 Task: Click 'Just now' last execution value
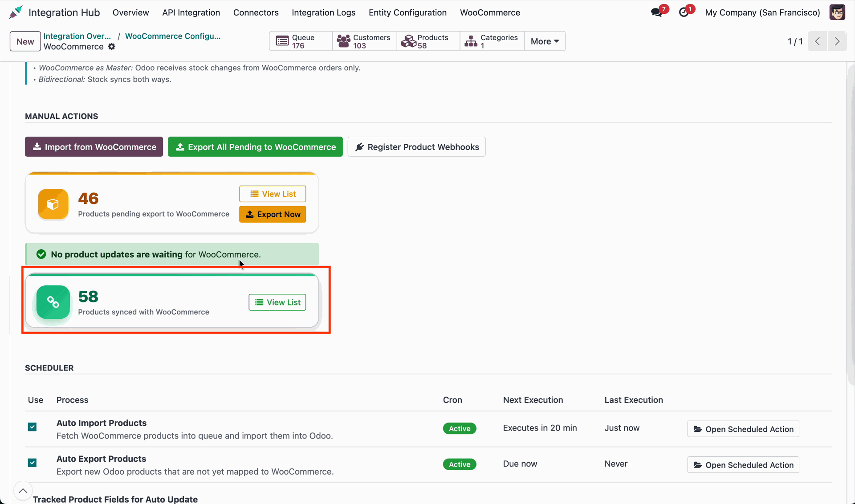click(x=622, y=428)
